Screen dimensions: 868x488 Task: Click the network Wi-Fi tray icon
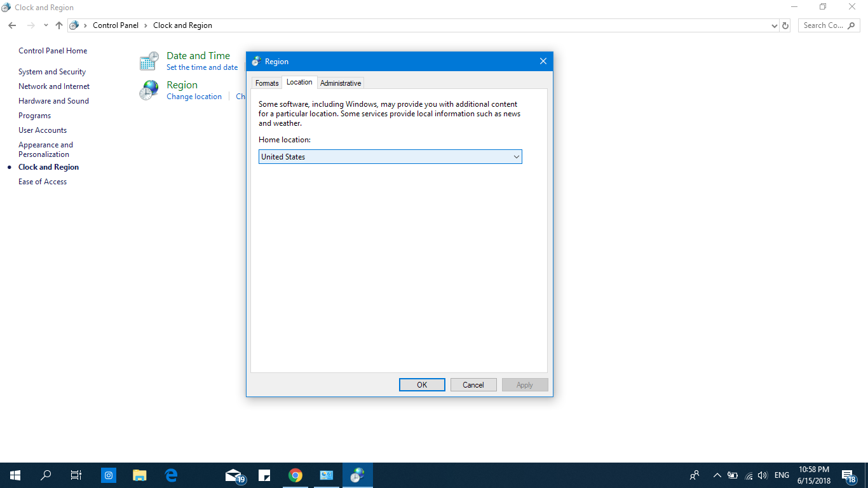(749, 475)
